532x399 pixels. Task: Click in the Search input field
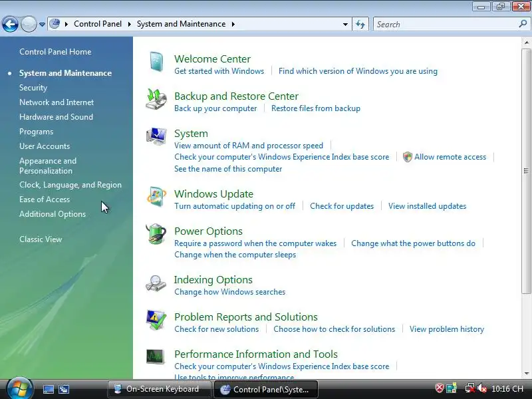(x=446, y=24)
